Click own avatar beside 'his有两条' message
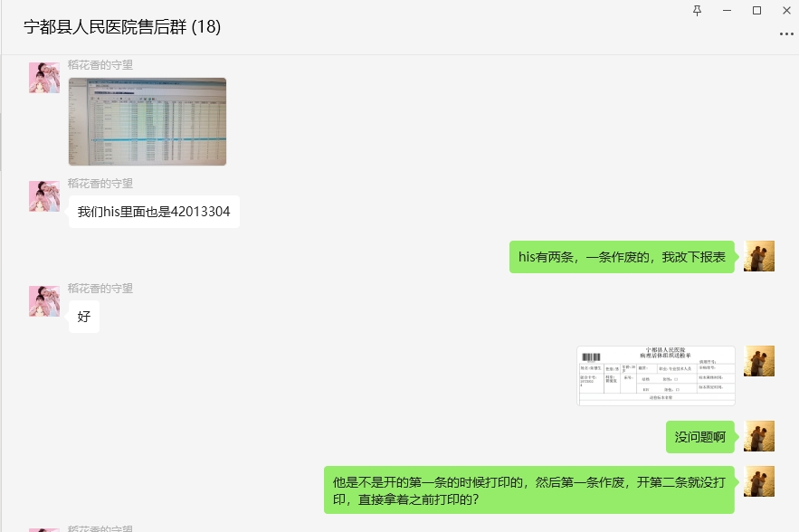799x532 pixels. [x=759, y=256]
